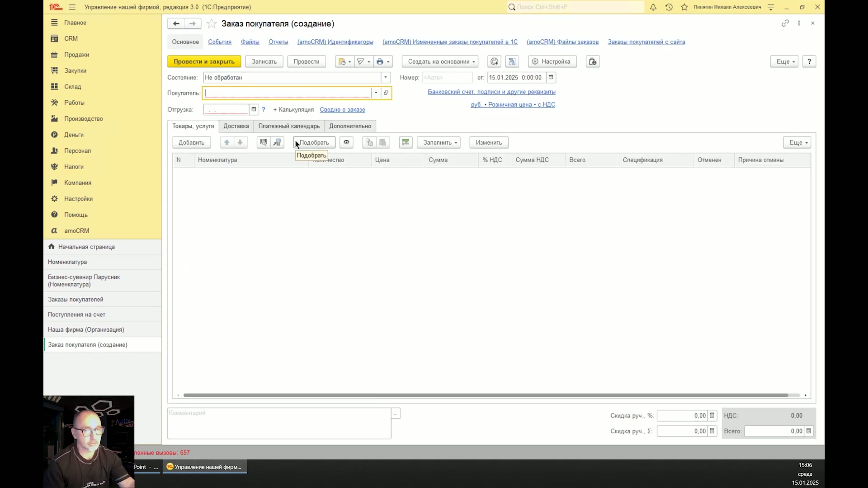Open Заказы покупателей in the open windows list
The width and height of the screenshot is (868, 488).
(x=103, y=300)
